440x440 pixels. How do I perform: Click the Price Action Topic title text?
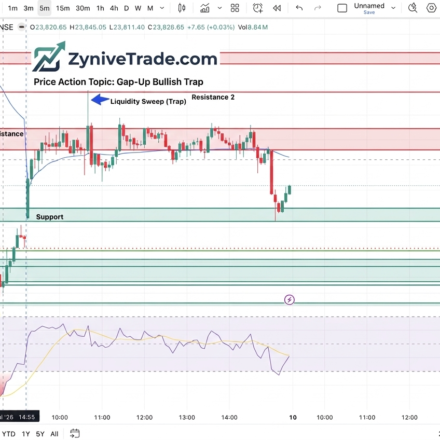(118, 82)
